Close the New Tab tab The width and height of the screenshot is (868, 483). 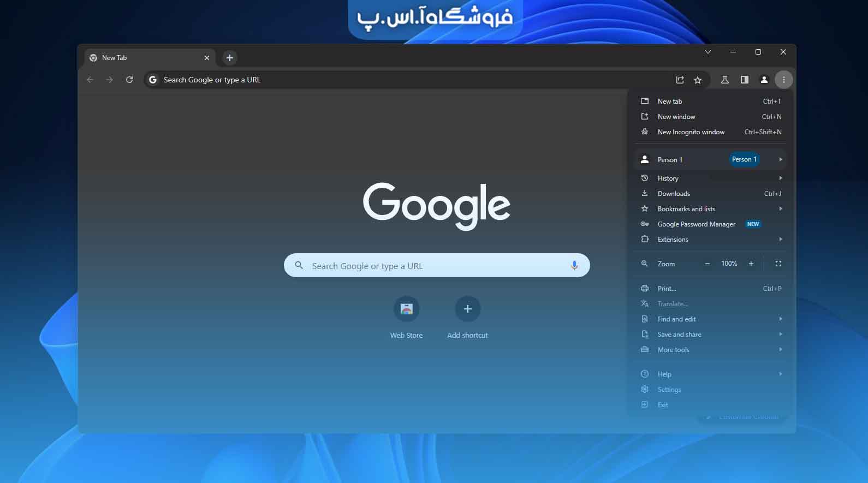click(x=206, y=58)
